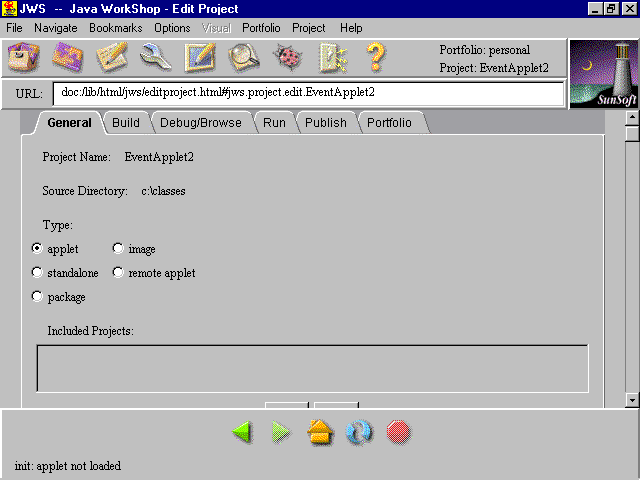Stop loading with the red stop icon
Image resolution: width=640 pixels, height=480 pixels.
coord(398,432)
